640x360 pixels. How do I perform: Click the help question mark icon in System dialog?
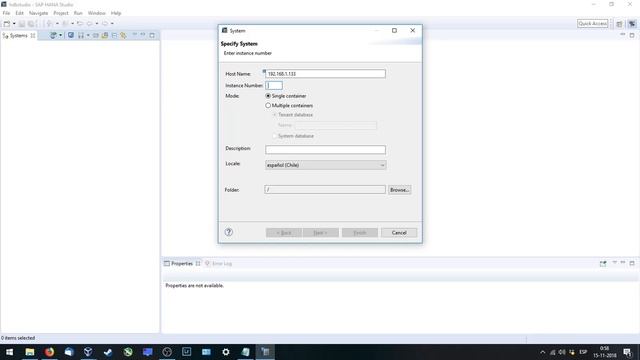coord(229,232)
